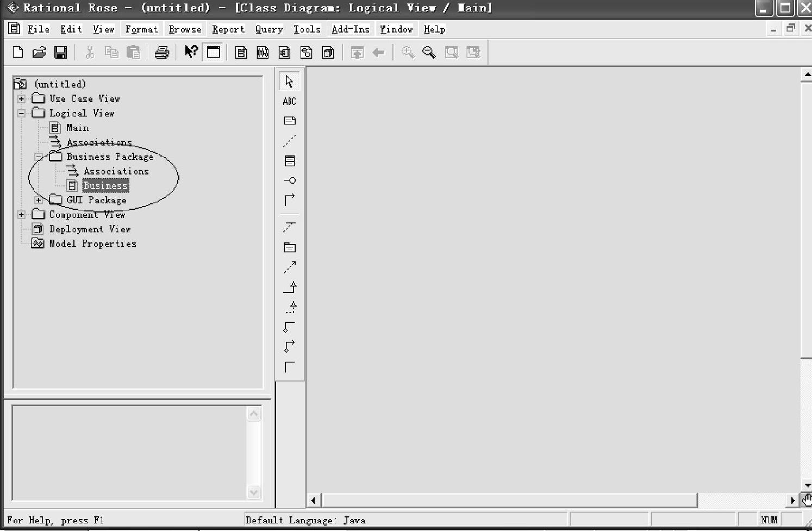Save the model with the floppy icon

[60, 52]
